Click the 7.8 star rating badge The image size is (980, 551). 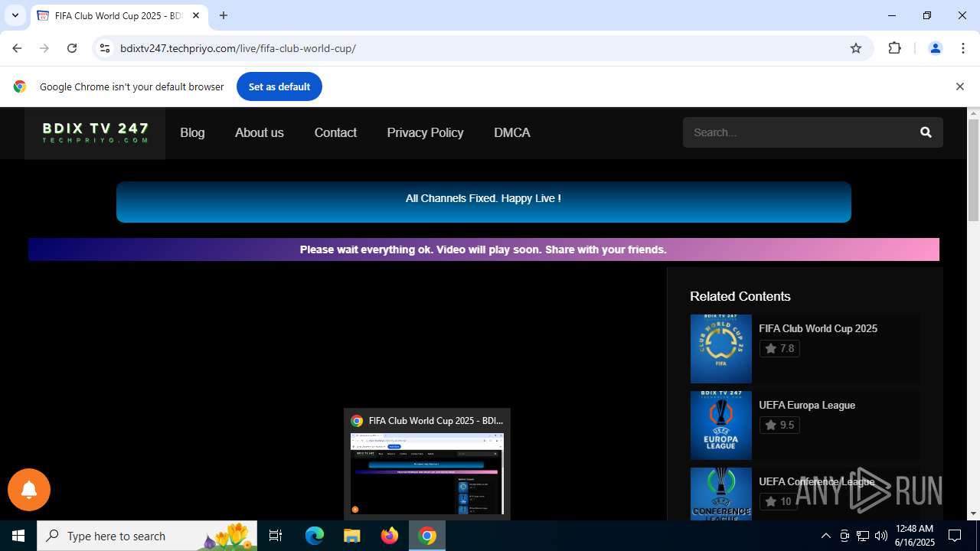click(x=779, y=348)
